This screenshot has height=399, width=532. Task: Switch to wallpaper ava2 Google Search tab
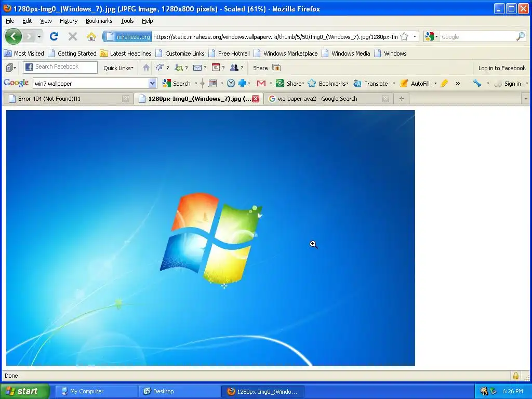328,99
